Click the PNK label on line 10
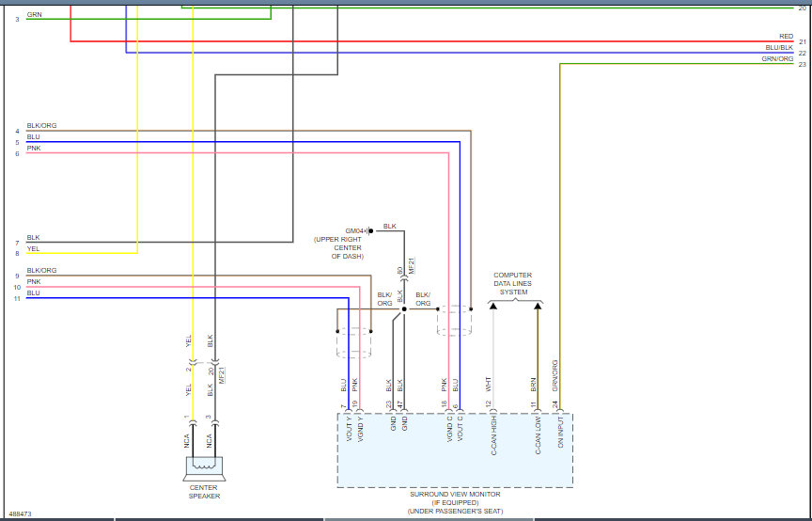The height and width of the screenshot is (521, 812). (34, 282)
